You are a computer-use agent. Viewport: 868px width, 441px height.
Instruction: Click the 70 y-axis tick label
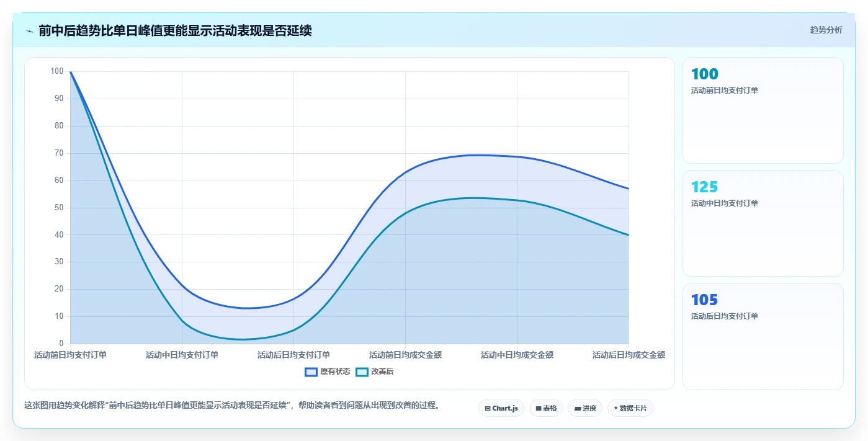(59, 153)
